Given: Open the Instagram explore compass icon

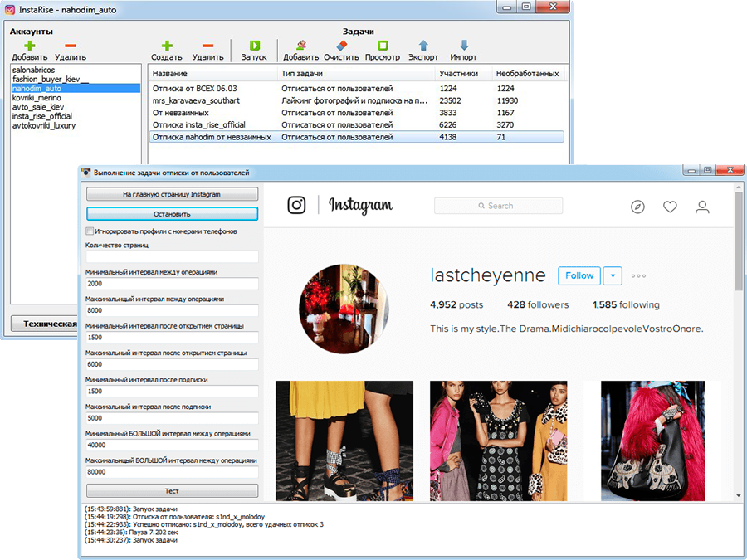Looking at the screenshot, I should (x=637, y=207).
